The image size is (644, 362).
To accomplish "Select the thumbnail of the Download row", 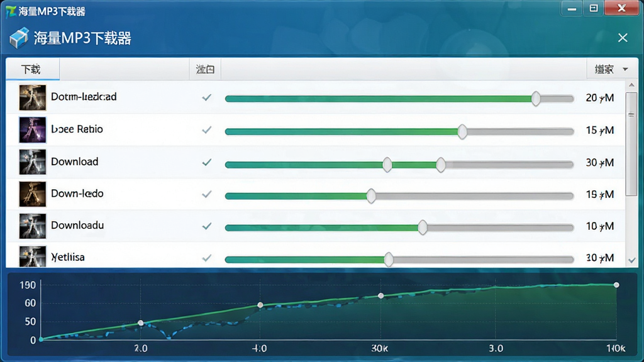I will [33, 162].
